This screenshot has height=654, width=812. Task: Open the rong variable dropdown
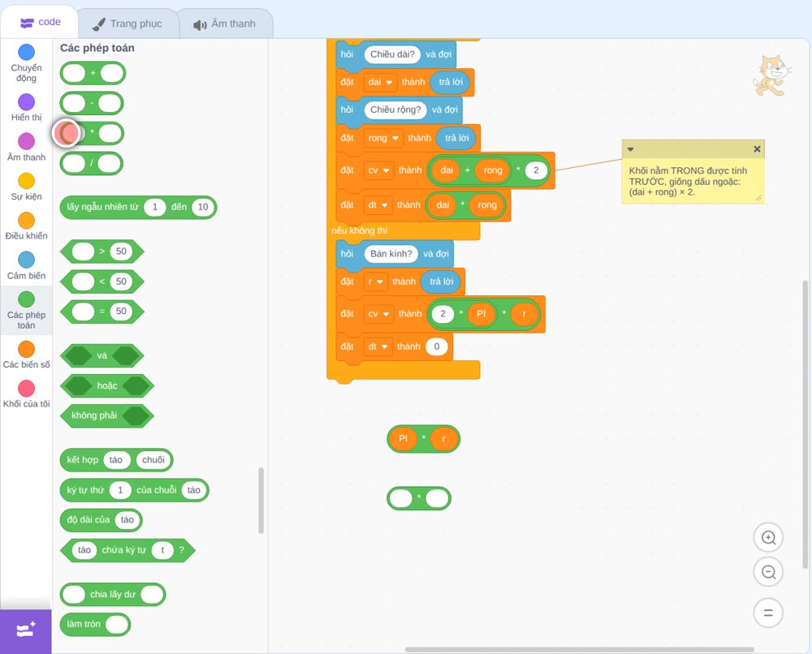coord(383,138)
